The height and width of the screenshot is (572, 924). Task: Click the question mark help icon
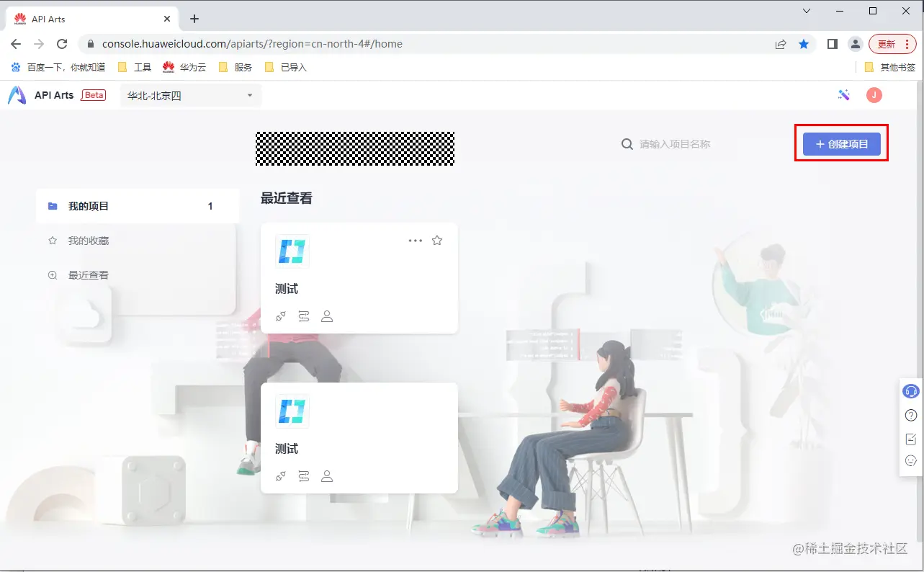click(911, 416)
